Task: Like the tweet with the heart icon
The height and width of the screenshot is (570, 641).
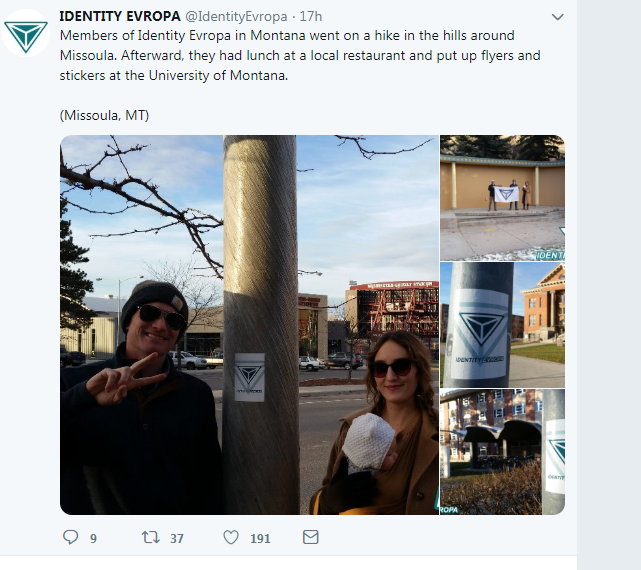Action: (231, 537)
